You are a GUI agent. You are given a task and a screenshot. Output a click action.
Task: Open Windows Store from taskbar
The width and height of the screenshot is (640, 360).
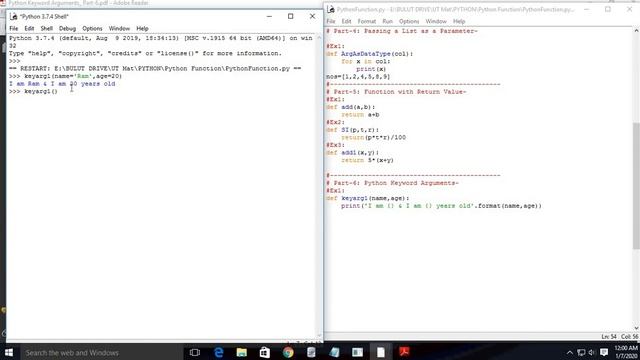coord(264,352)
